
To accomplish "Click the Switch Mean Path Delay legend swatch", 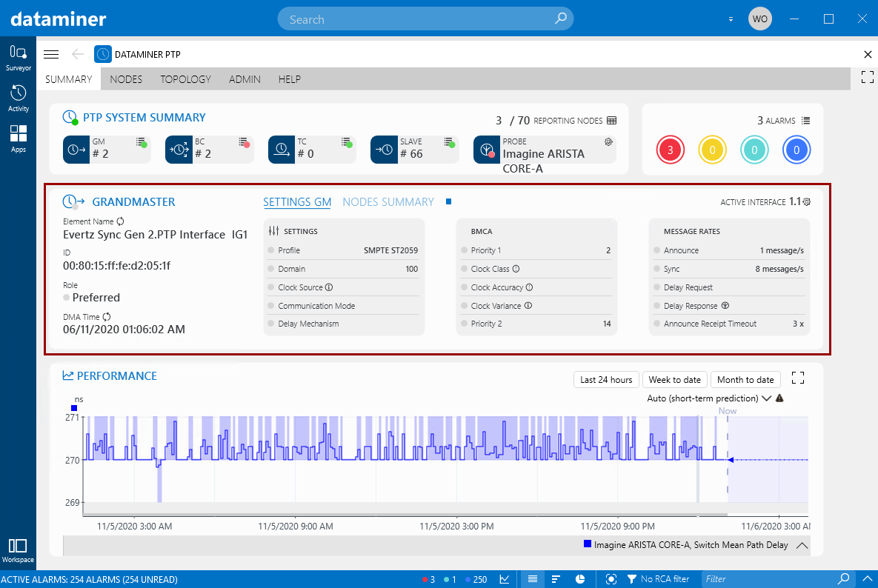I will 588,544.
